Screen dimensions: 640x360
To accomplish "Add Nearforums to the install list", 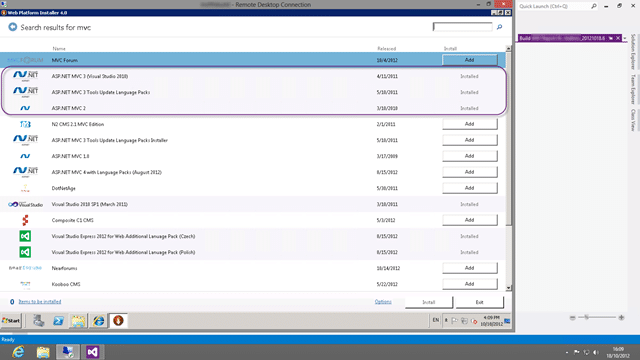I will 470,268.
